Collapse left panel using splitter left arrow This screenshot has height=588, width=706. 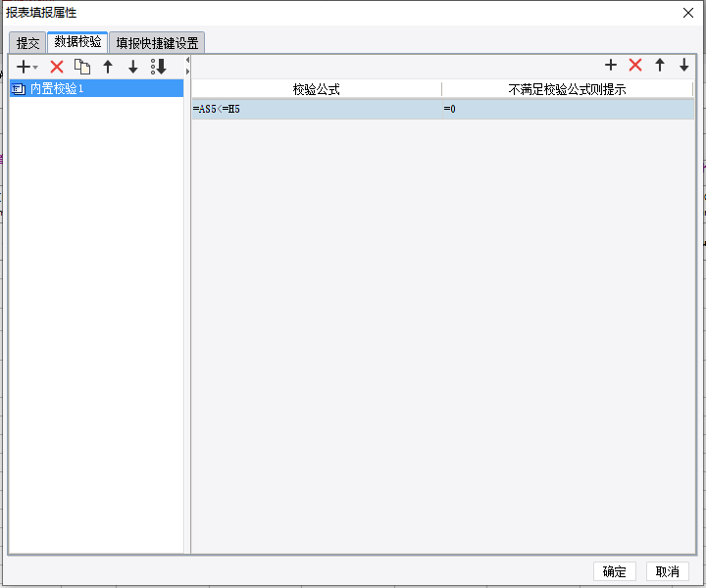click(187, 60)
